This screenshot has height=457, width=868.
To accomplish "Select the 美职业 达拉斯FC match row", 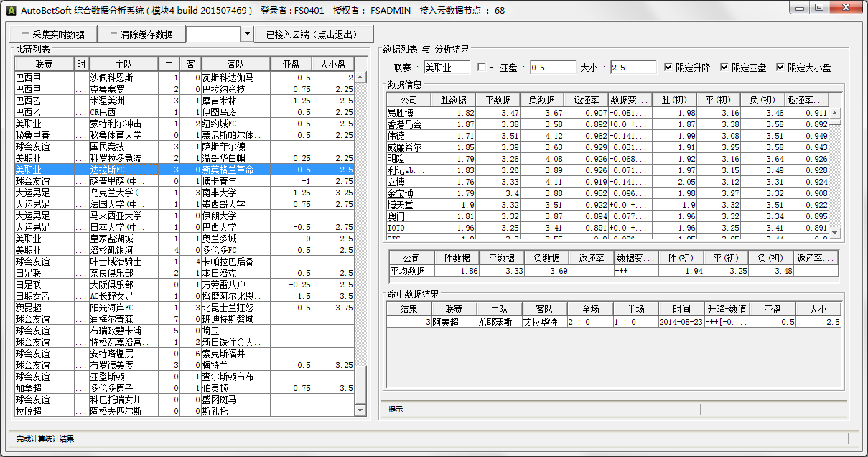I will [144, 170].
